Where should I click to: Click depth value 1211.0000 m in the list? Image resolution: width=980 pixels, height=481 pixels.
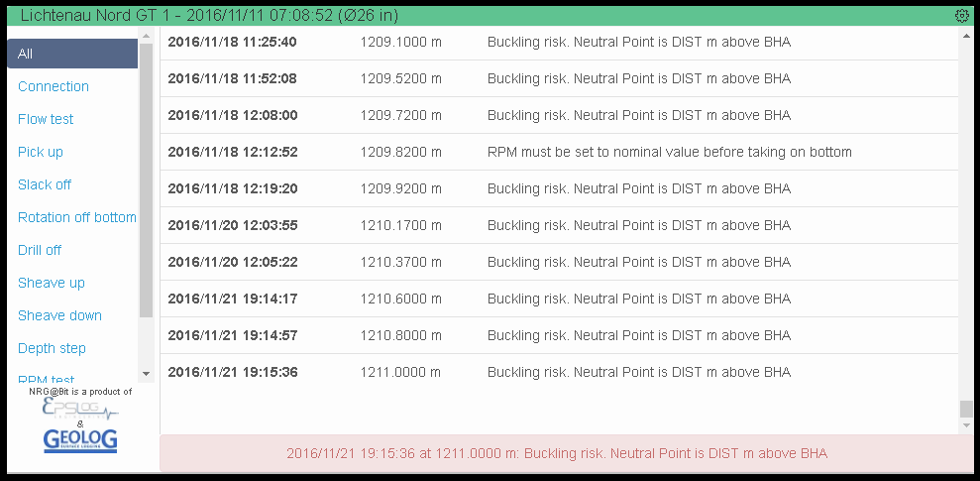pyautogui.click(x=400, y=372)
